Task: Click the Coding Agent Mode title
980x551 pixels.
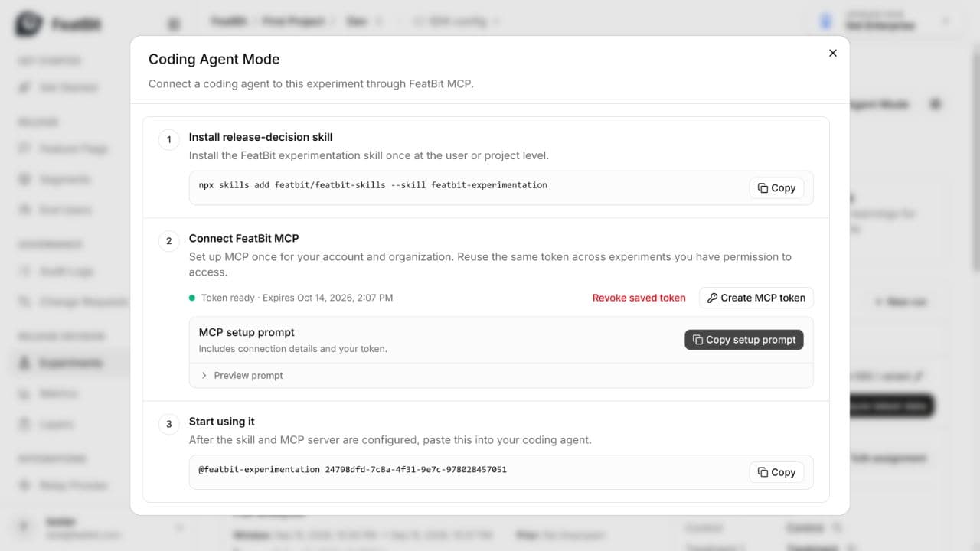Action: (214, 59)
